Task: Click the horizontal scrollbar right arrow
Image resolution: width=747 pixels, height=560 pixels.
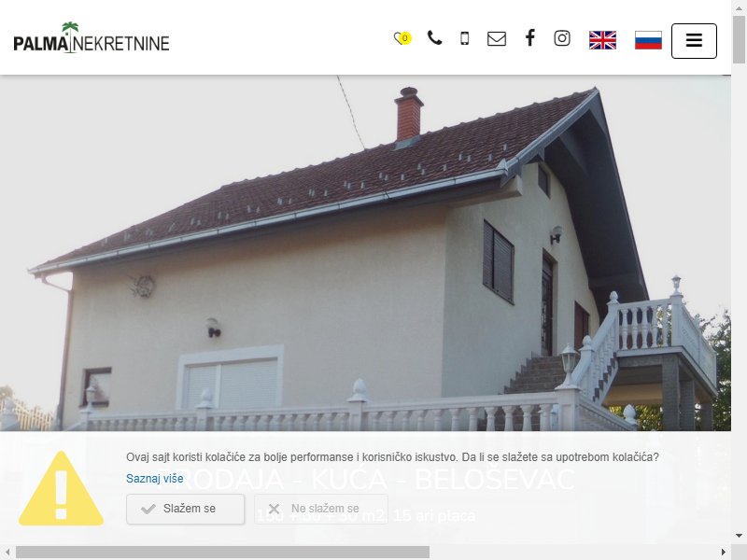Action: pyautogui.click(x=724, y=552)
